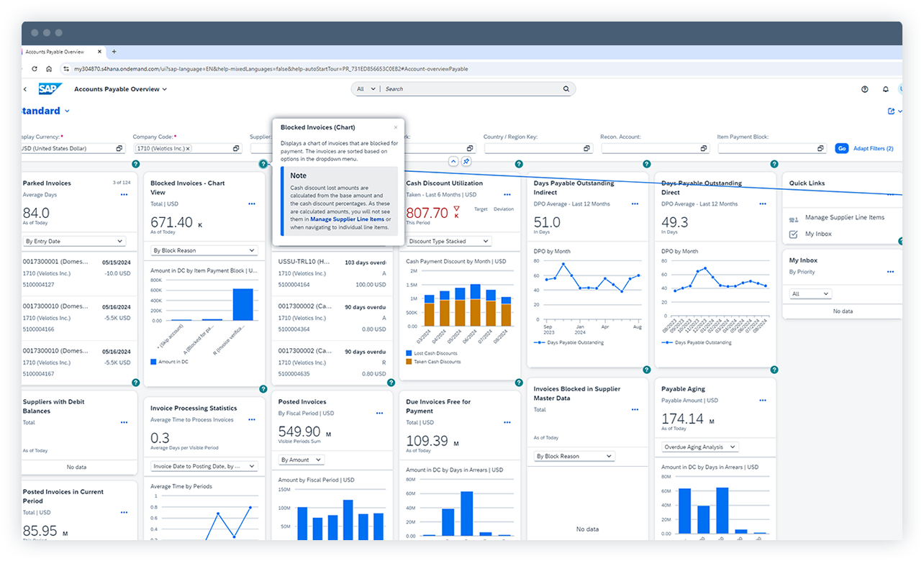Select the Accounts Payable Overview browser tab
Image resolution: width=924 pixels, height=561 pixels.
[x=56, y=52]
